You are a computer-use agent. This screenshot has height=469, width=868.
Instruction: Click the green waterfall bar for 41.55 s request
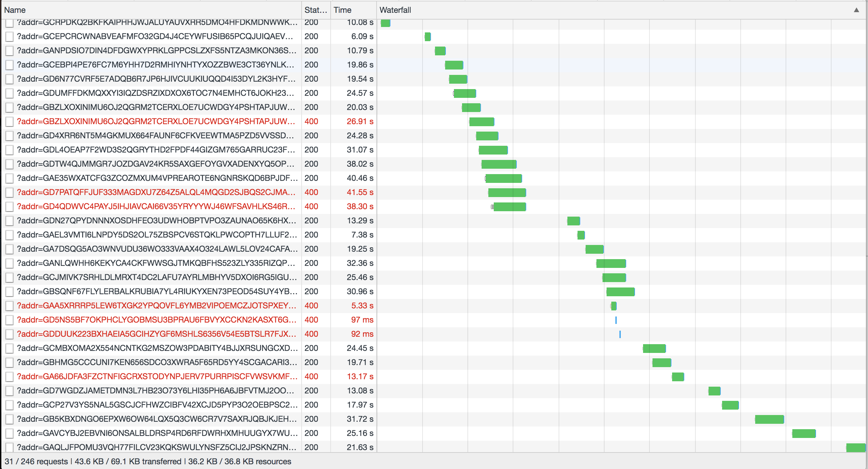pyautogui.click(x=507, y=193)
